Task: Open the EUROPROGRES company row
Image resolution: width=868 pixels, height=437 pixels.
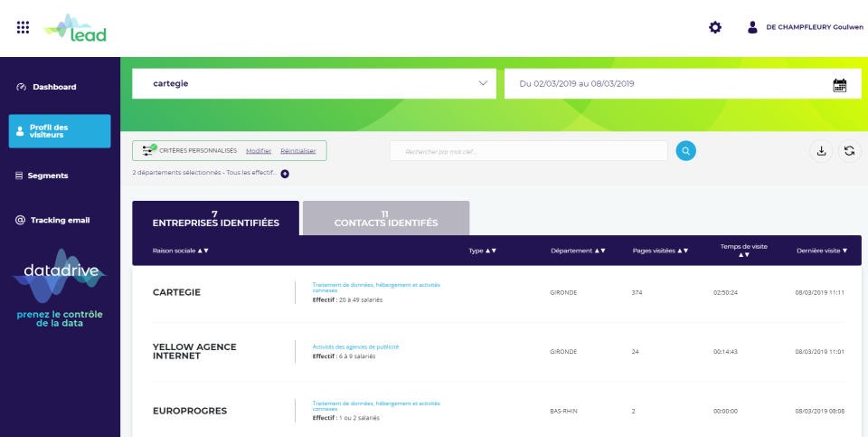Action: (496, 411)
